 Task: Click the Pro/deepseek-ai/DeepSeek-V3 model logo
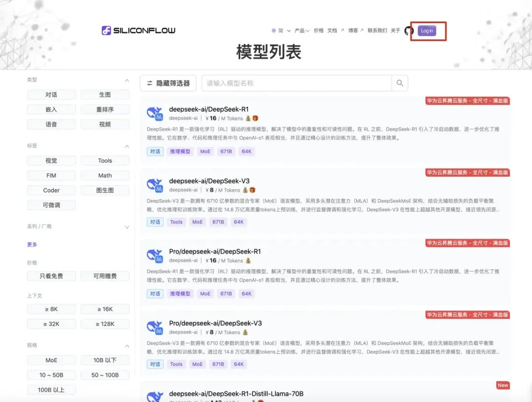155,328
